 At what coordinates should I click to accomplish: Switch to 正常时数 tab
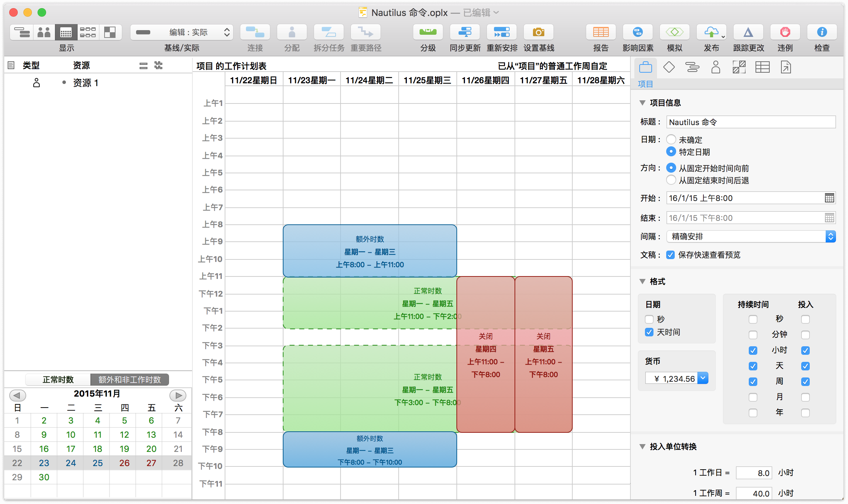click(58, 380)
